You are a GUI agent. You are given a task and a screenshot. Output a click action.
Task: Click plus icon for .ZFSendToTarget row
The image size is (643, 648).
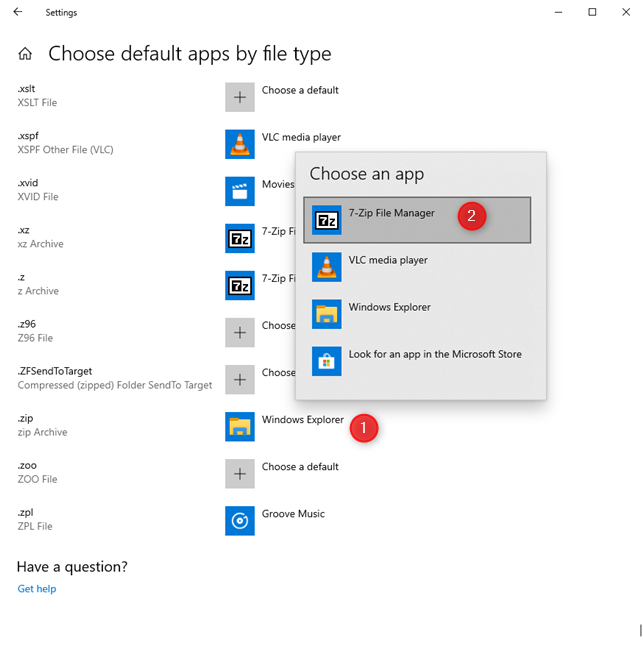(240, 380)
